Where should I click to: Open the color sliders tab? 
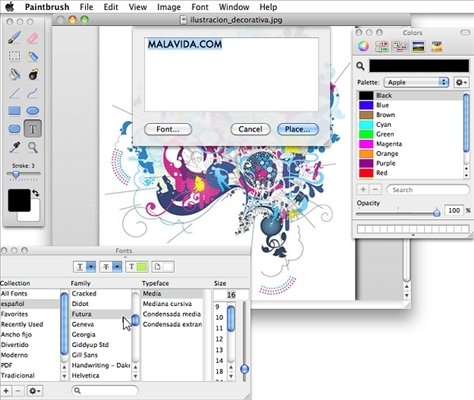382,46
